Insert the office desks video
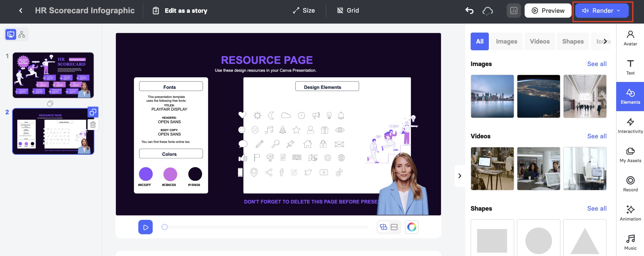Screen dimensions: 644x256 (492, 168)
